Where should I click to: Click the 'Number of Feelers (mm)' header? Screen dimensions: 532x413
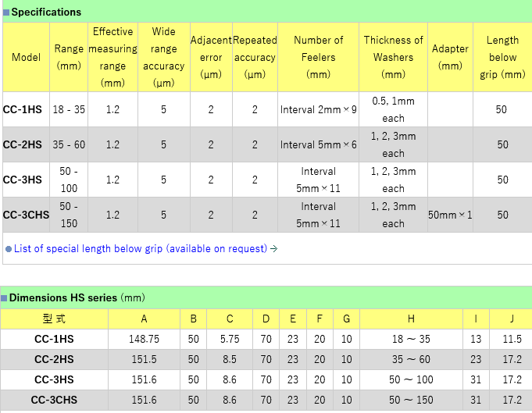[x=318, y=57]
